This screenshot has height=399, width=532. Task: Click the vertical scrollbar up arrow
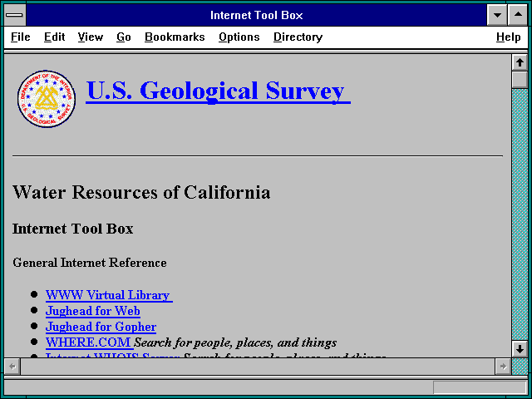(x=520, y=63)
